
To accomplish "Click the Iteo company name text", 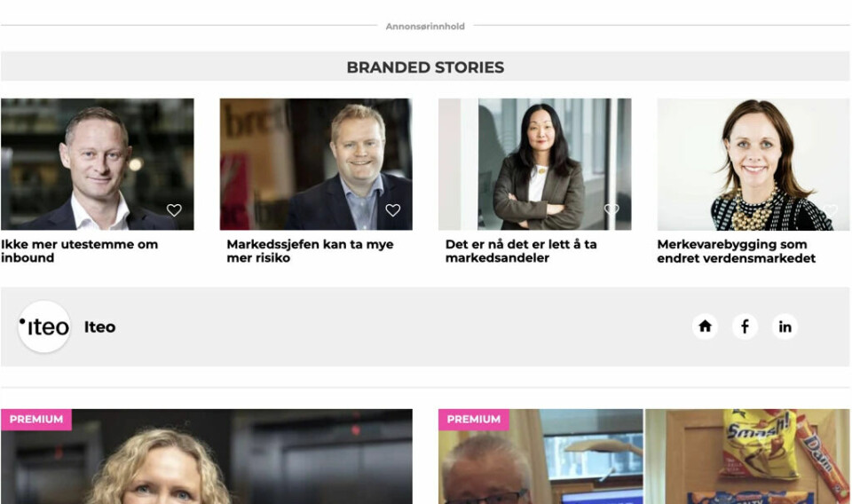I will click(x=100, y=327).
